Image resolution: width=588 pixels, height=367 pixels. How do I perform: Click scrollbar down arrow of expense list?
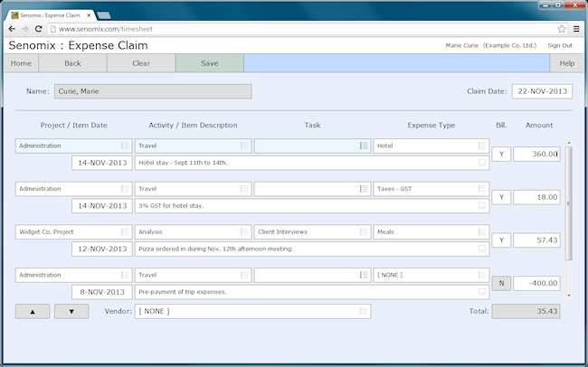[x=569, y=296]
